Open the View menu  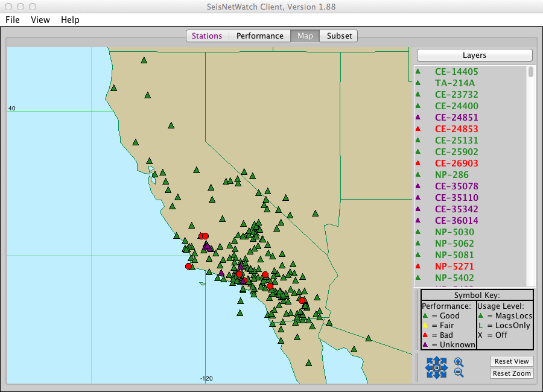tap(40, 20)
